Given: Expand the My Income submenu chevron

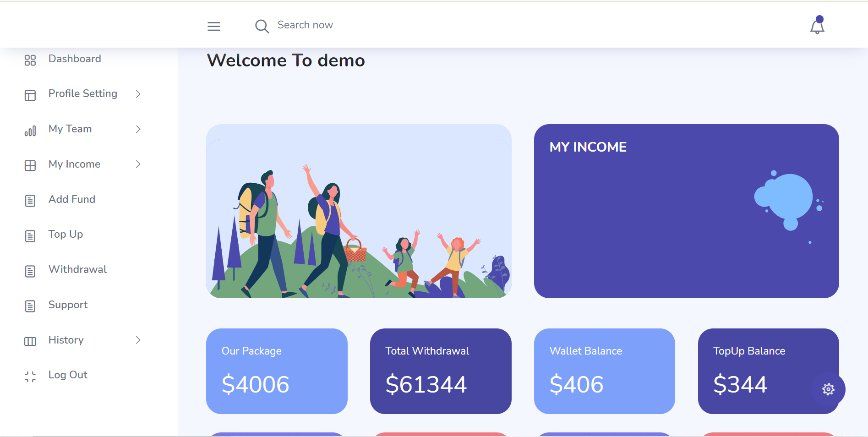Looking at the screenshot, I should click(138, 164).
